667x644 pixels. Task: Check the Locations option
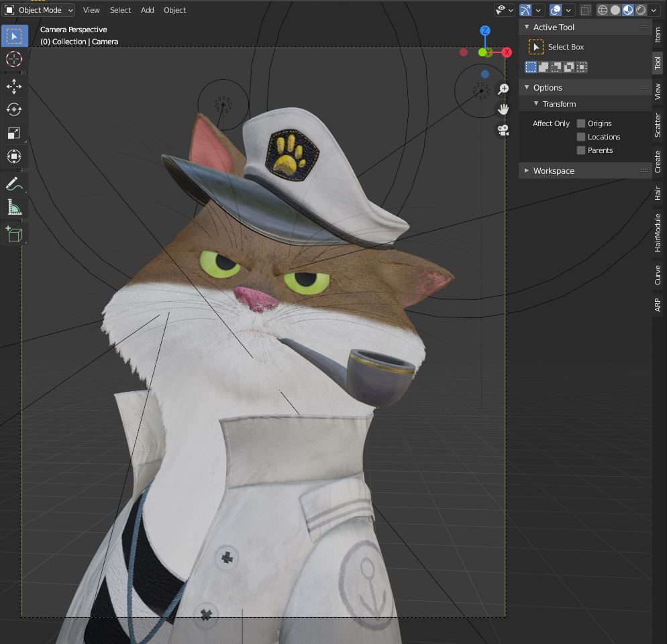tap(581, 137)
